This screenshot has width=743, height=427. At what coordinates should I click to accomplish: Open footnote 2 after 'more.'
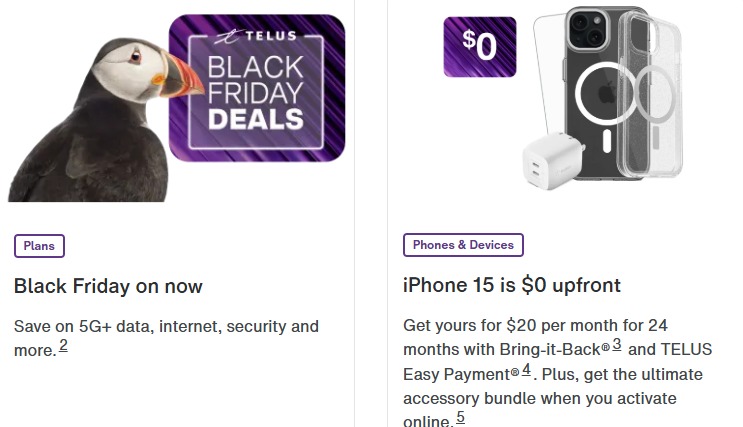click(63, 345)
